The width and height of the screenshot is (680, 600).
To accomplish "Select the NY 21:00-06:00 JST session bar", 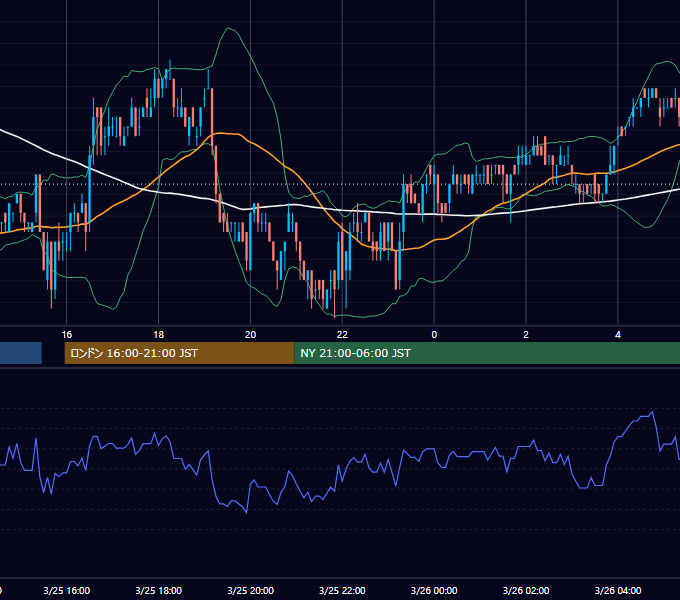I will click(x=487, y=353).
